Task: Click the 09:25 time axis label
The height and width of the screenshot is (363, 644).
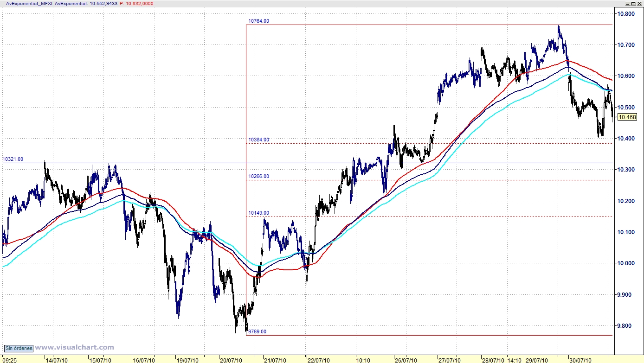Action: [x=10, y=360]
